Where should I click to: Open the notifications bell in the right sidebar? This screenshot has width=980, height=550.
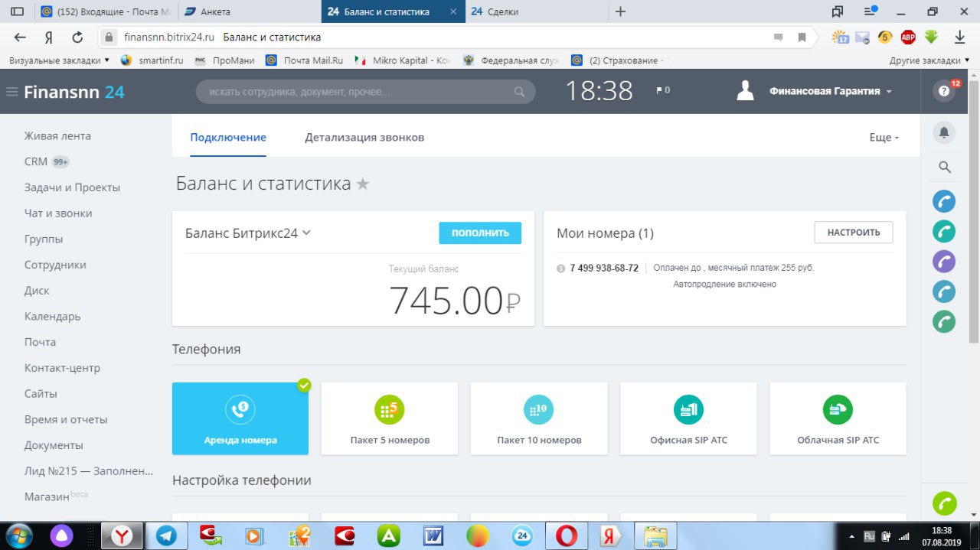[x=944, y=132]
